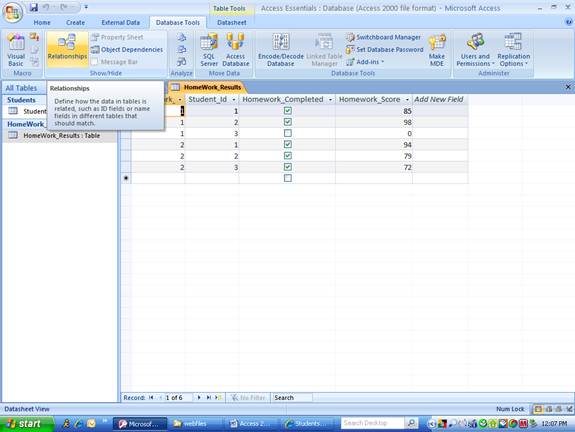Open Homework_Score column dropdown arrow
The width and height of the screenshot is (575, 432).
[407, 100]
